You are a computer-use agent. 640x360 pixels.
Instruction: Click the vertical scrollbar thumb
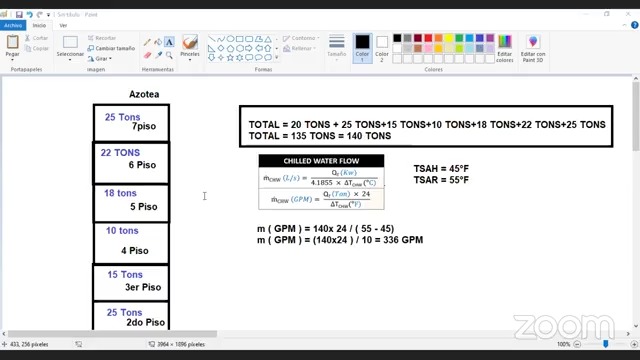(x=636, y=116)
